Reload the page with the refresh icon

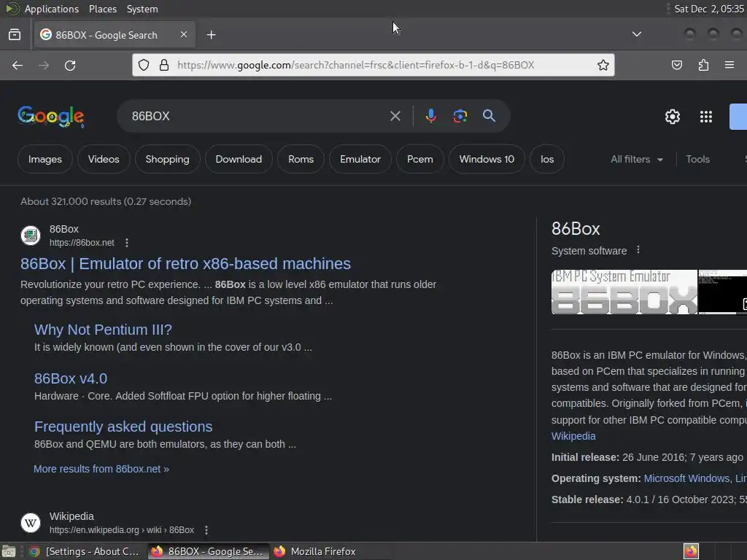click(70, 65)
